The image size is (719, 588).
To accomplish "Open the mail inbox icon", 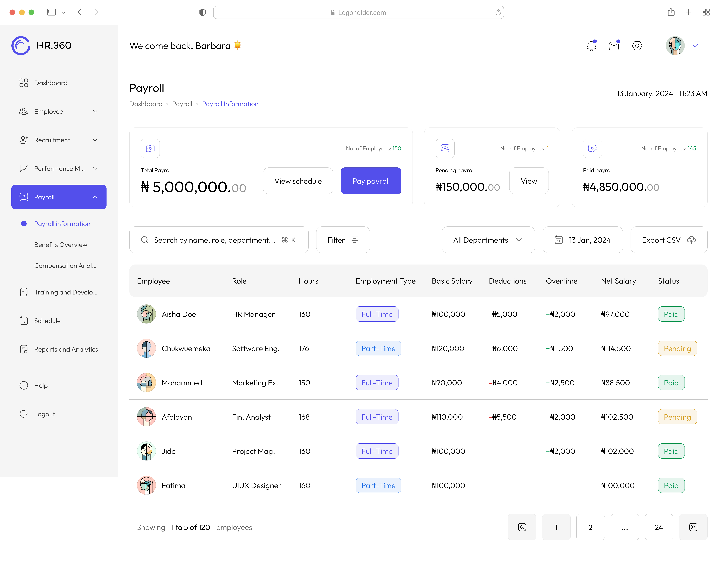I will (x=614, y=46).
